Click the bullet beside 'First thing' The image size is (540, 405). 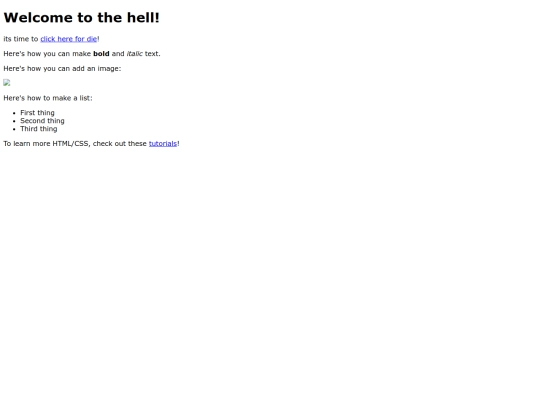pos(14,113)
